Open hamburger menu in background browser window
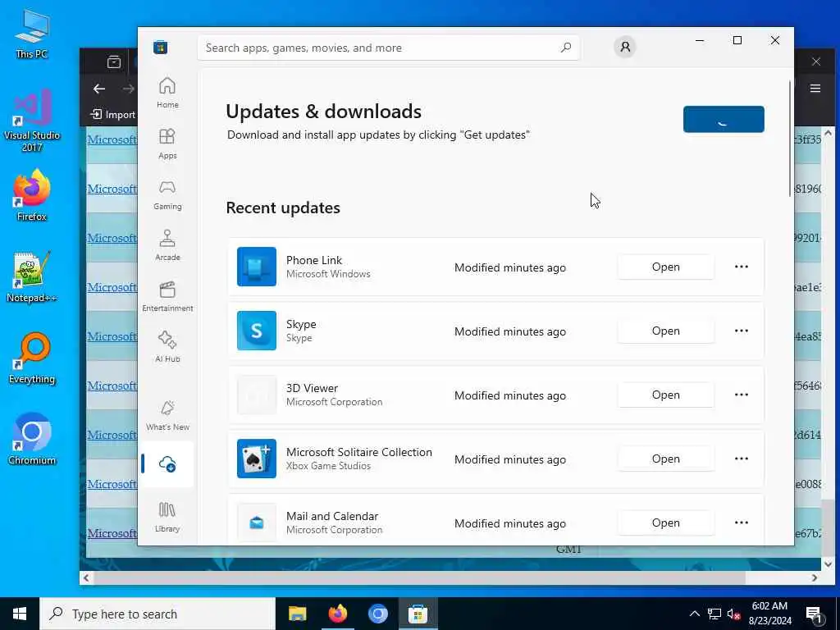Image resolution: width=840 pixels, height=630 pixels. [x=815, y=89]
